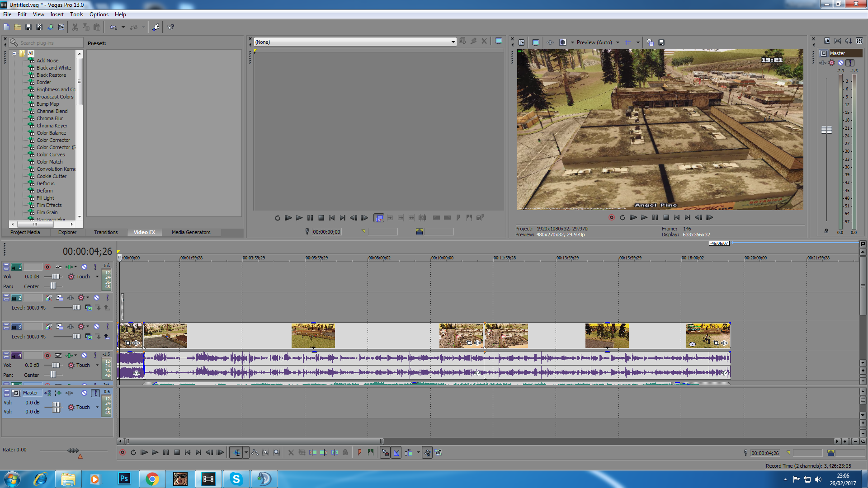Select the Envelope edit tool

[255, 452]
